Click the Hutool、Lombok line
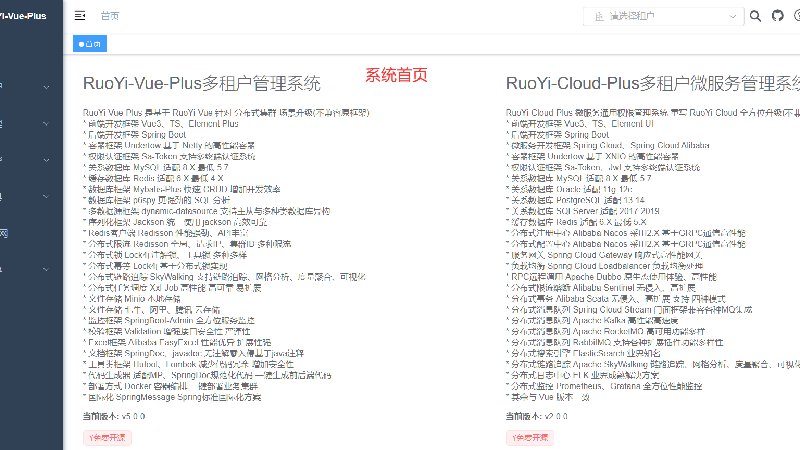Viewport: 800px width, 450px height. point(188,364)
